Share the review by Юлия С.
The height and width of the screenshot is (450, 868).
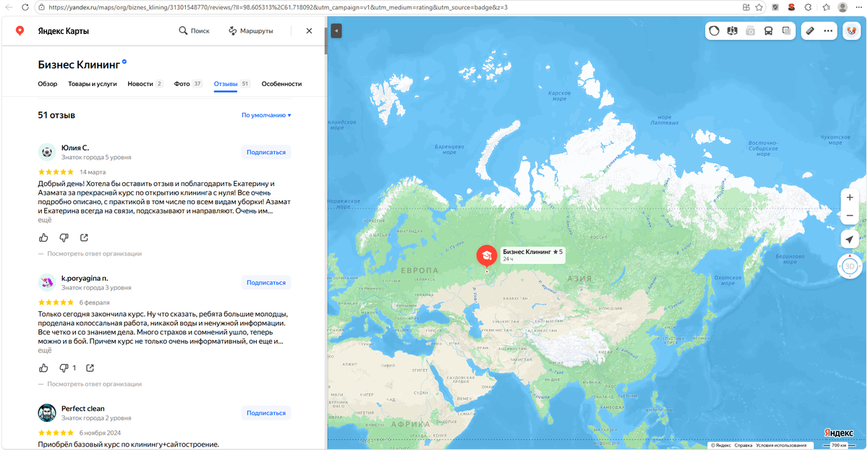coord(84,237)
